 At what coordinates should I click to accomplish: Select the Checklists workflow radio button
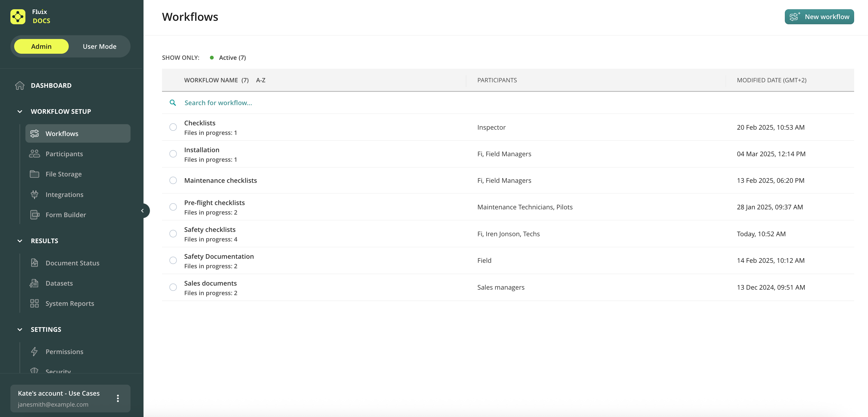point(173,127)
